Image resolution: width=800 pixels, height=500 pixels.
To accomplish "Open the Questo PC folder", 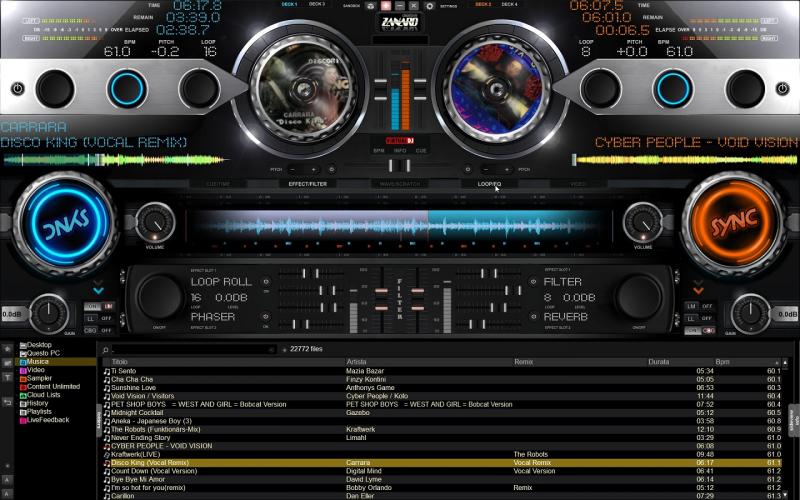I will (x=39, y=353).
